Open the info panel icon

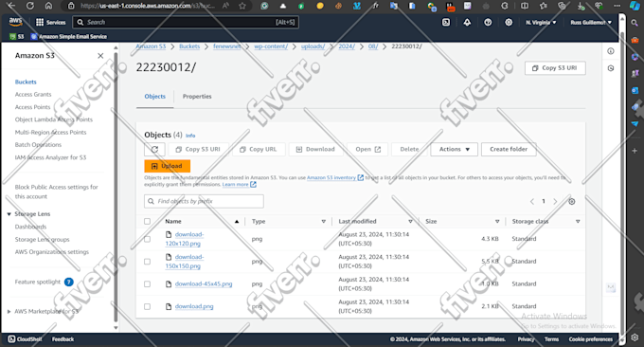(x=611, y=51)
